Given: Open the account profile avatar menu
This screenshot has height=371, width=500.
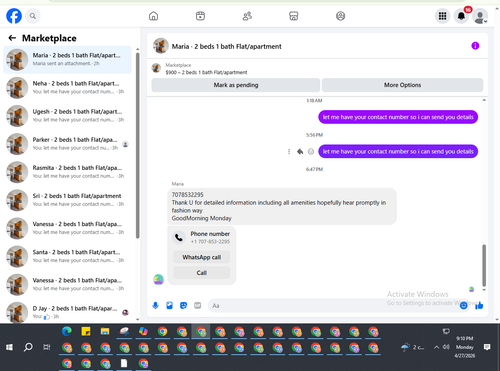Looking at the screenshot, I should pos(480,16).
